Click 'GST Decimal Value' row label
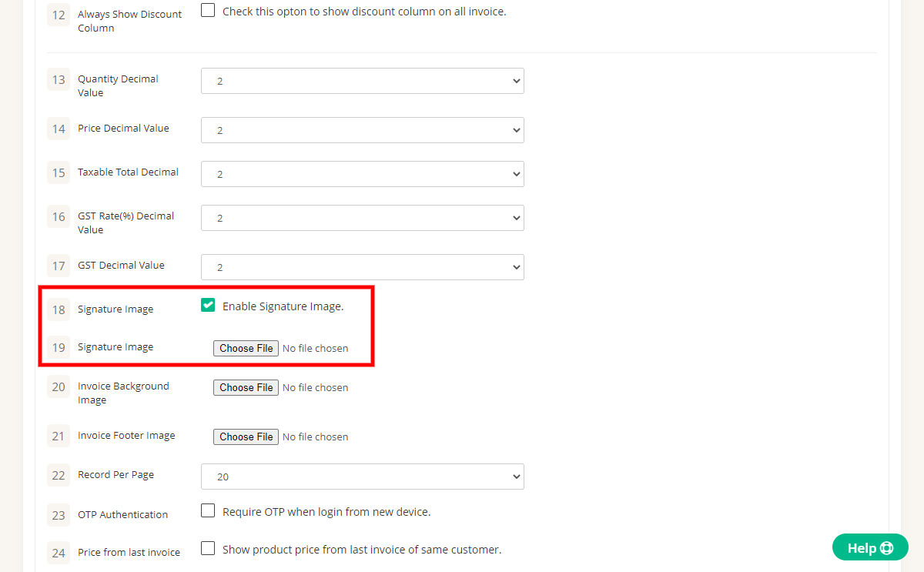 coord(121,266)
